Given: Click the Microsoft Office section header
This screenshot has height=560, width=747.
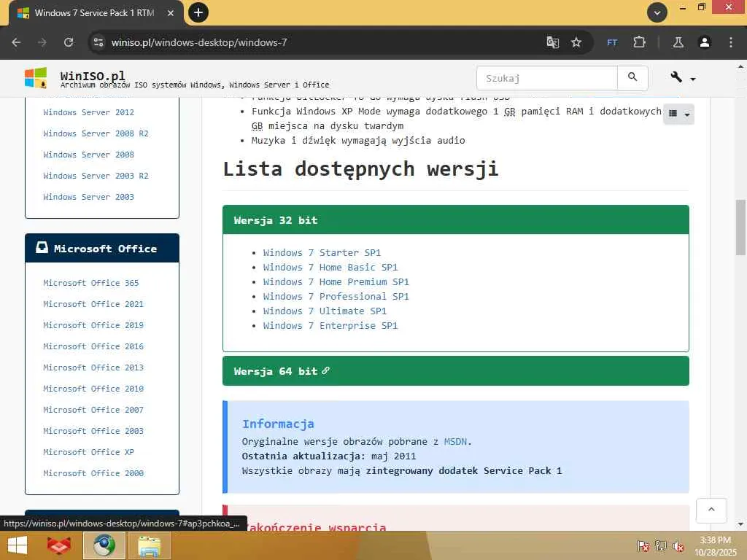Looking at the screenshot, I should (102, 248).
